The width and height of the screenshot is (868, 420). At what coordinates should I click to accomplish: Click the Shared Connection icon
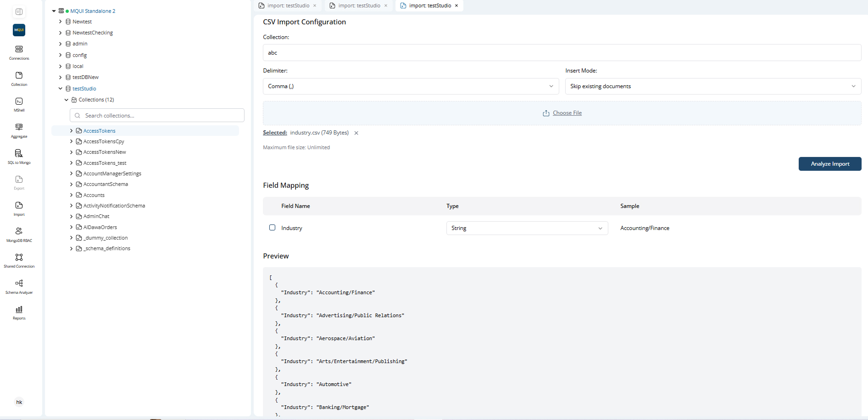click(x=19, y=258)
